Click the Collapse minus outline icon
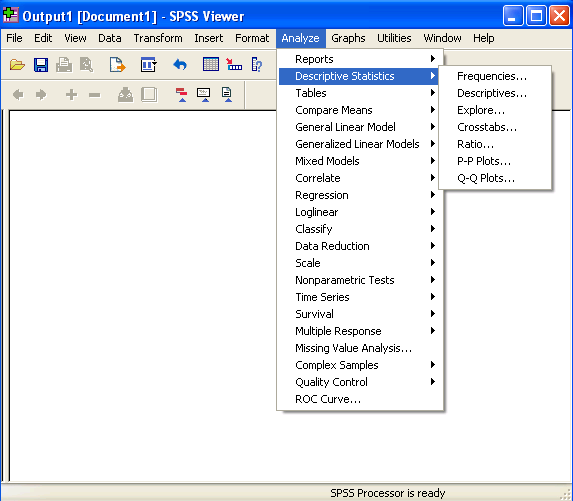Viewport: 573px width, 501px height. click(x=95, y=95)
